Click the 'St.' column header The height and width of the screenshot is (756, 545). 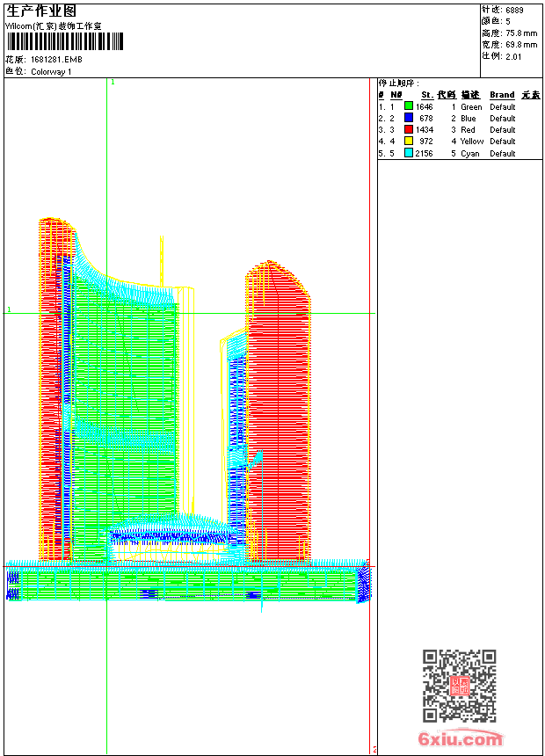(427, 95)
